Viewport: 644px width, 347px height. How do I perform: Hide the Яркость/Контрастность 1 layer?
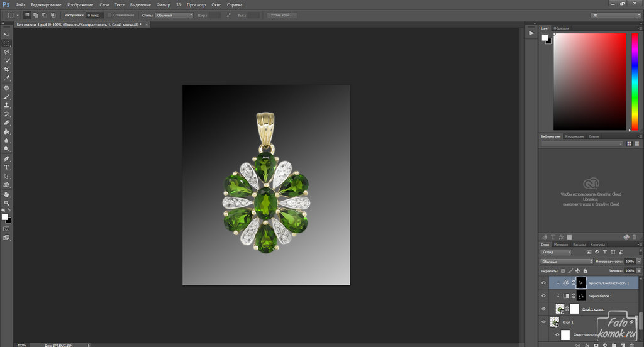click(544, 283)
